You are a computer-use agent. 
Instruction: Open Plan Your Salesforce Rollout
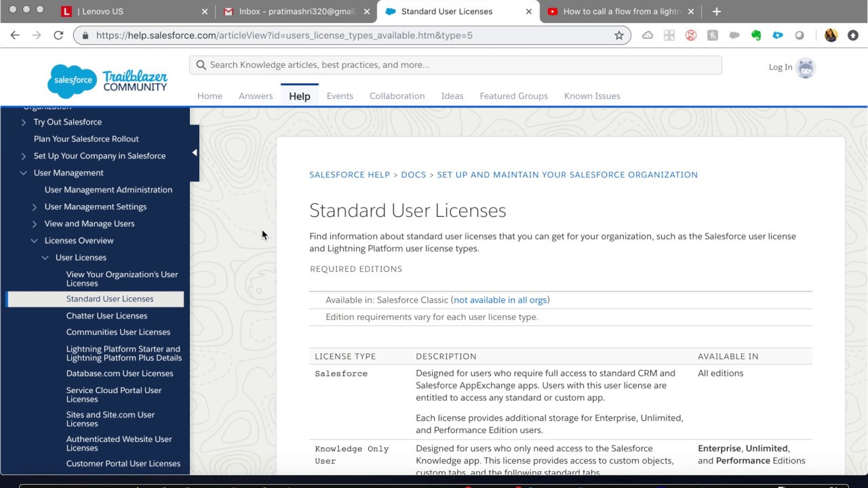click(x=86, y=139)
